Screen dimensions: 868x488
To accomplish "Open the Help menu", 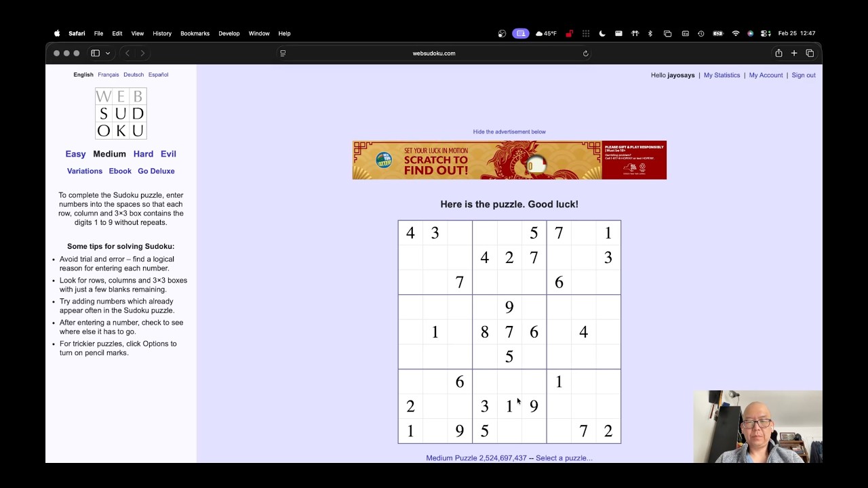I will tap(284, 33).
